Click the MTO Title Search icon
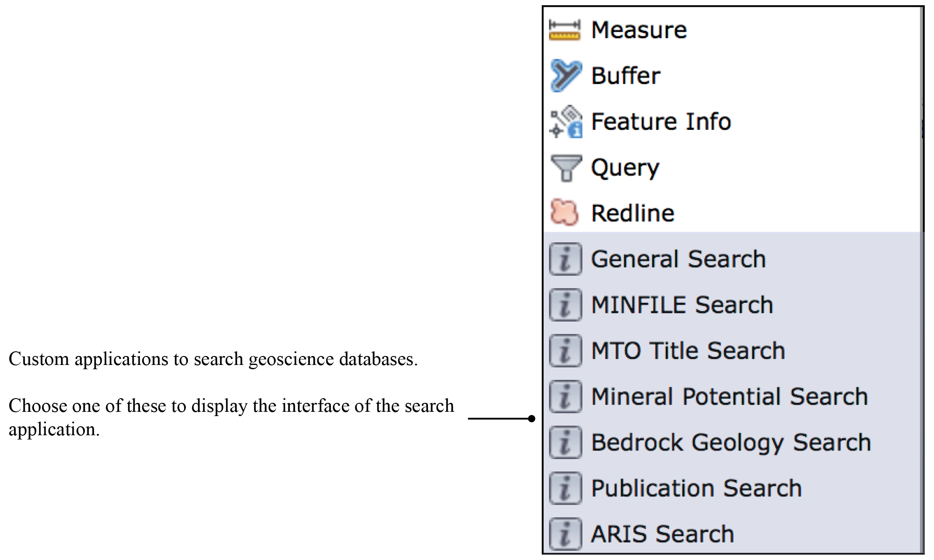Image resolution: width=934 pixels, height=560 pixels. (565, 351)
